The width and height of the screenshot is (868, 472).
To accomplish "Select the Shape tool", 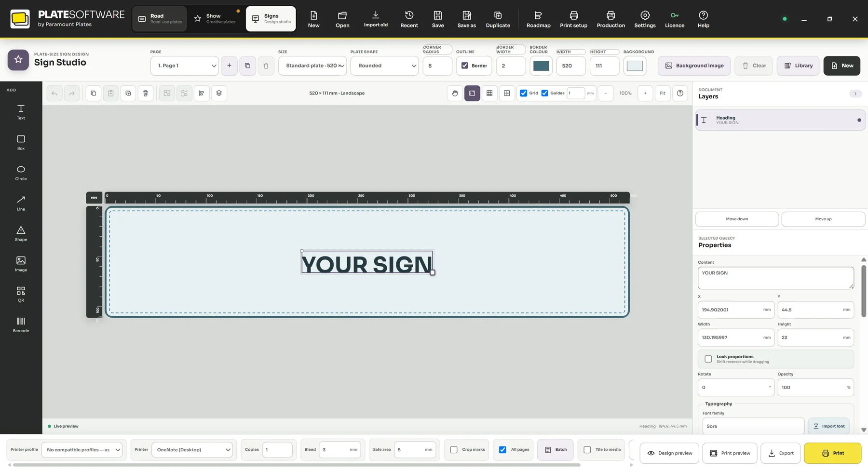I will pos(21,234).
